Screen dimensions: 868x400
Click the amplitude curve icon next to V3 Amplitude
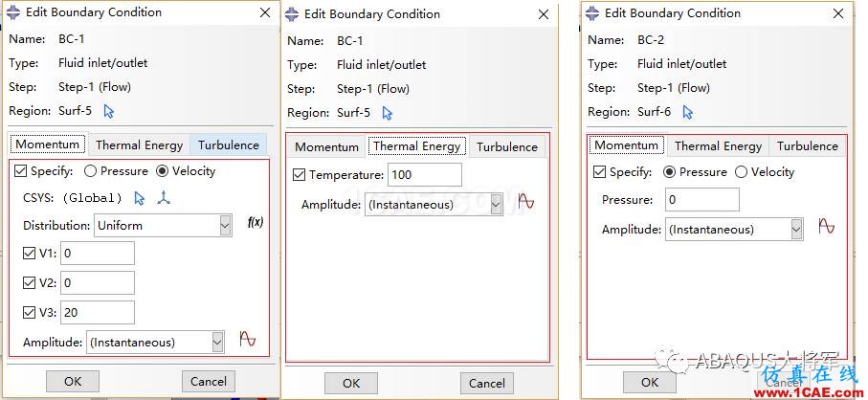pos(248,340)
